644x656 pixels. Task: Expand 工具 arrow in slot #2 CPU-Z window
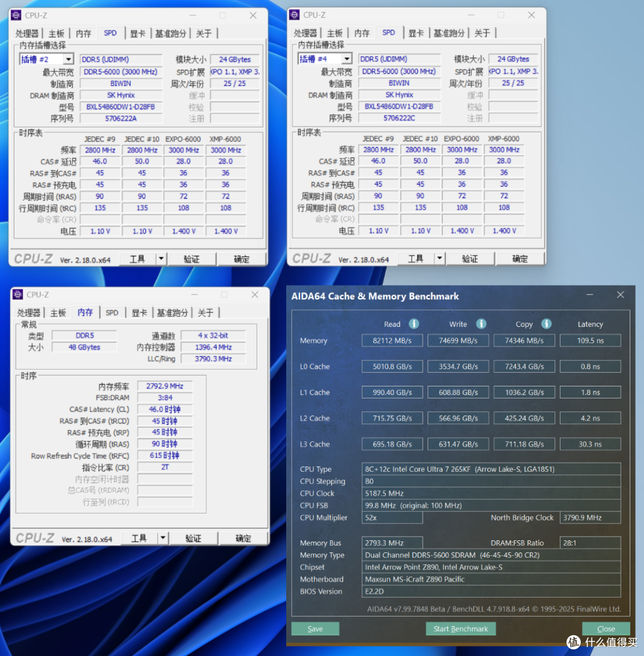click(161, 259)
